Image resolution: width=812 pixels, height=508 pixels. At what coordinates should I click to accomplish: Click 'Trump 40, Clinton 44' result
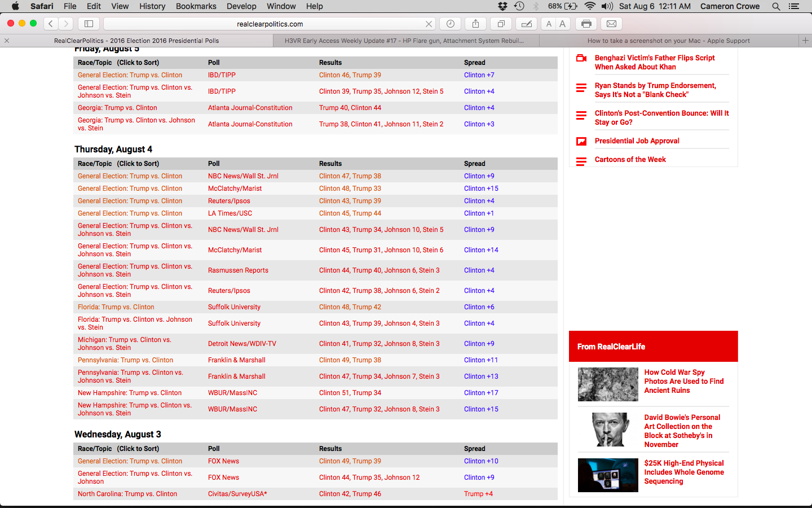[x=350, y=108]
